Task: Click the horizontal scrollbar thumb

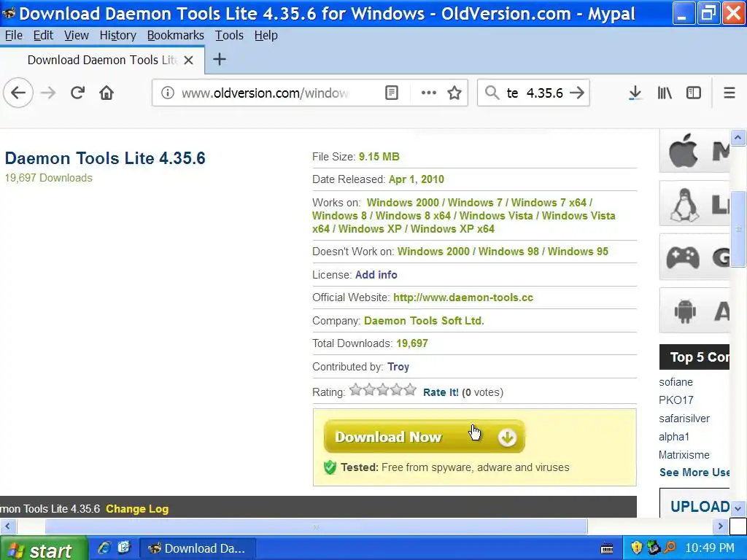Action: [x=316, y=526]
